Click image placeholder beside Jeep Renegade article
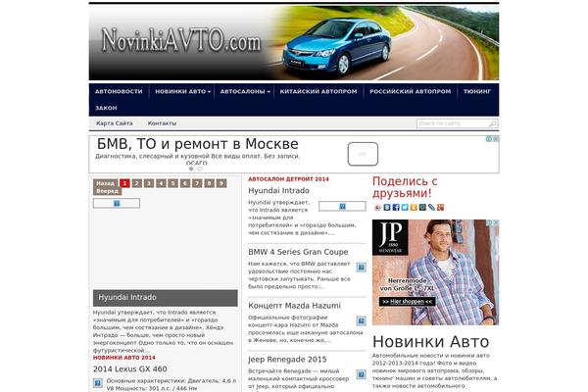This screenshot has height=392, width=588. [361, 374]
